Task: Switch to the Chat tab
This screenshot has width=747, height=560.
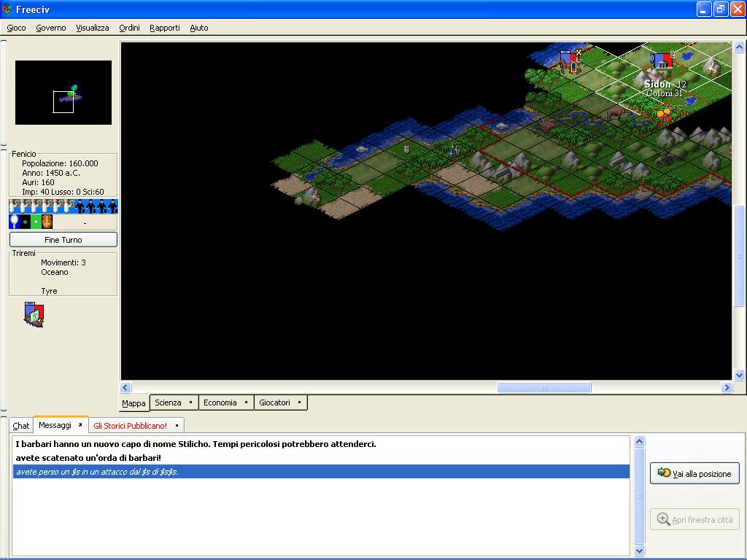Action: [x=21, y=426]
